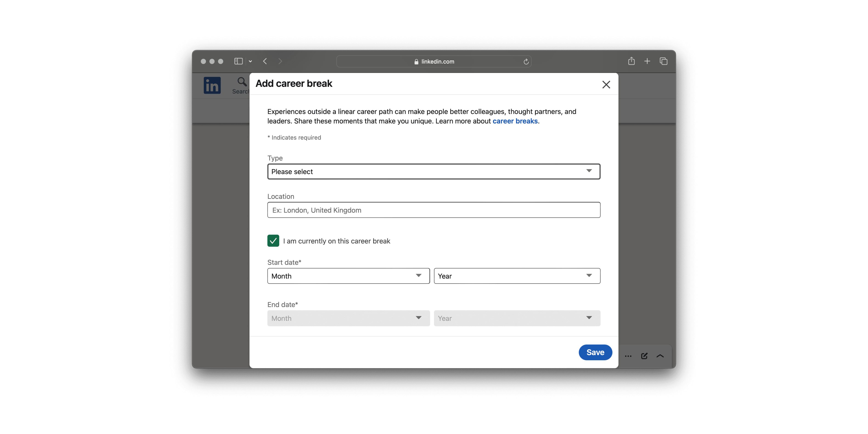Open Start date Year dropdown
This screenshot has height=434, width=868.
tap(517, 276)
